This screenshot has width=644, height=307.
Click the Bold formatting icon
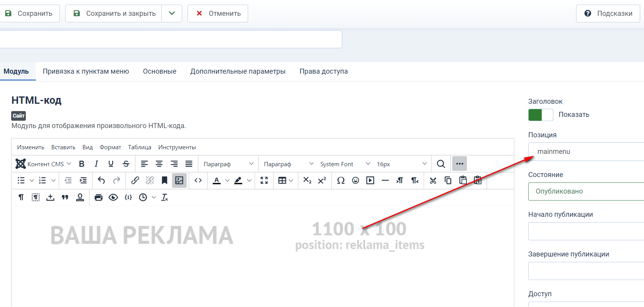(82, 164)
